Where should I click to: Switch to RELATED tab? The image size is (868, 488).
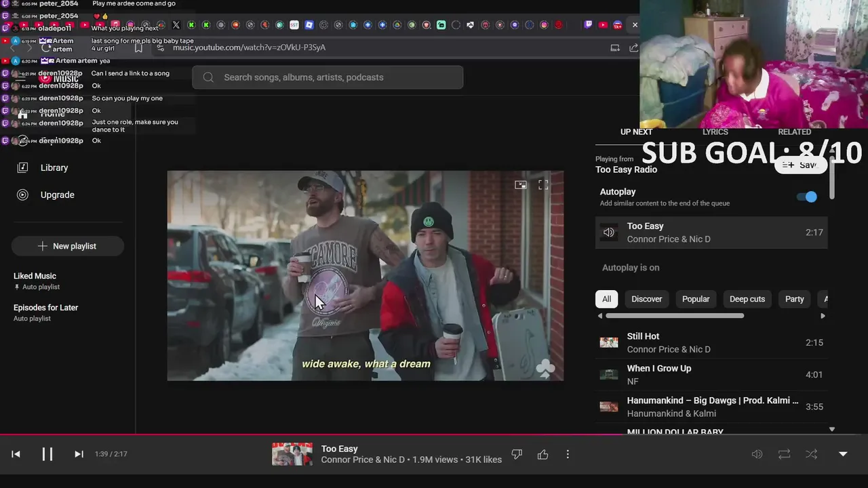[x=794, y=131]
